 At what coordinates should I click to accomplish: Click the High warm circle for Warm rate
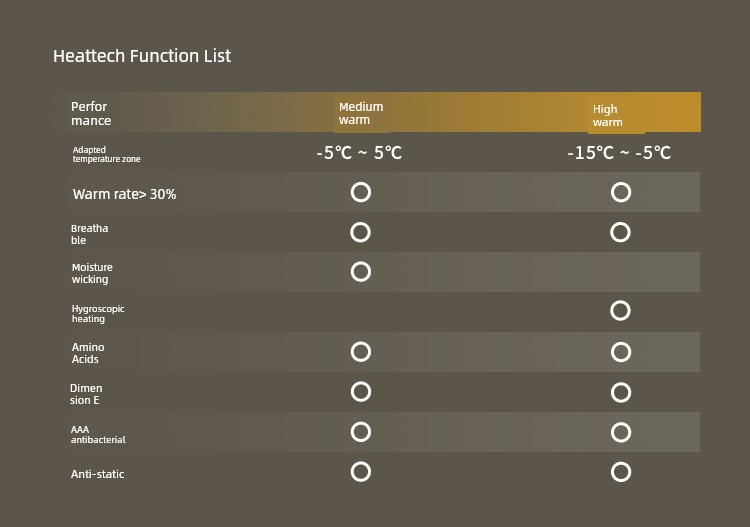621,192
